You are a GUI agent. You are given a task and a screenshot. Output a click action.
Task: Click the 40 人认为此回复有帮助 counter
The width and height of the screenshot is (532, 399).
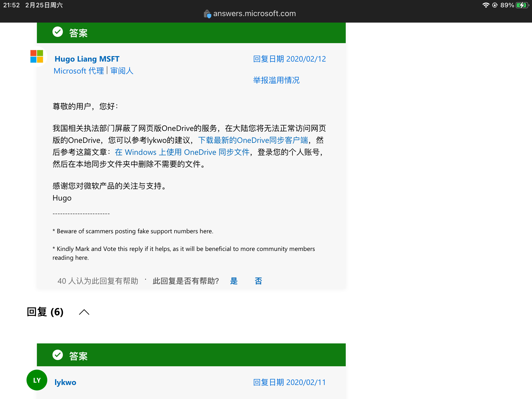[98, 281]
